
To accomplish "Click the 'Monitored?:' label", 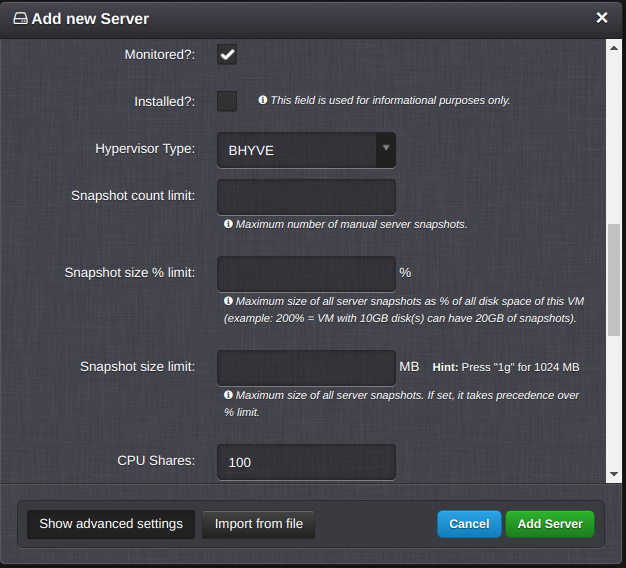I will tap(160, 54).
